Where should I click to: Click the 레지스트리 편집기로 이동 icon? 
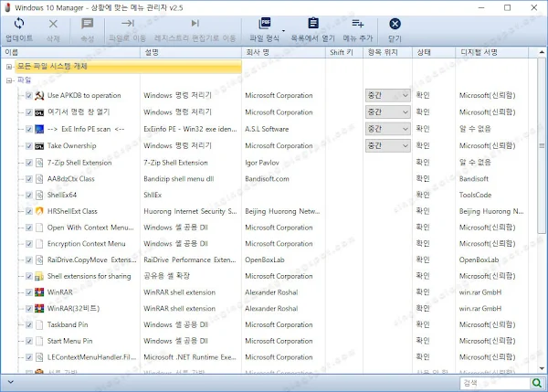(x=195, y=23)
